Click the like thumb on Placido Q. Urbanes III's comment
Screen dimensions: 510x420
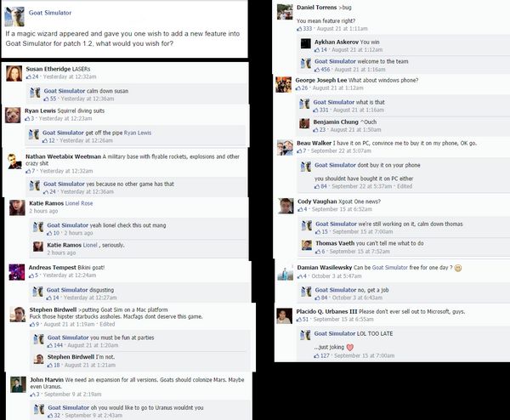(x=299, y=320)
